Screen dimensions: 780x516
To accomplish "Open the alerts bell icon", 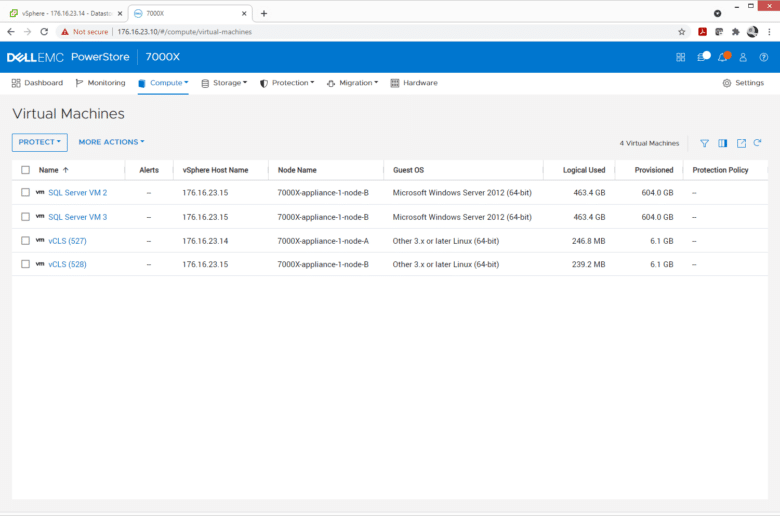I will click(x=724, y=57).
